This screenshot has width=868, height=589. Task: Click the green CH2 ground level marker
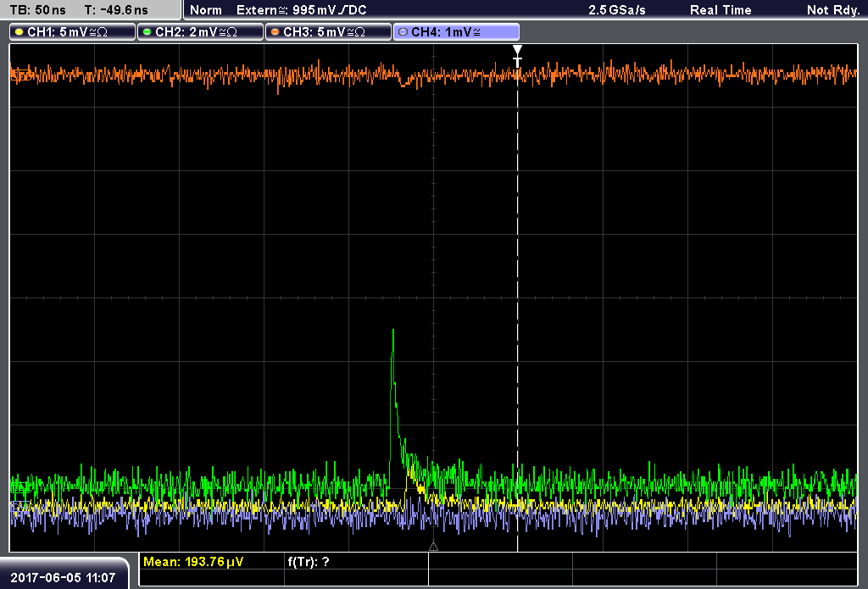coord(20,488)
